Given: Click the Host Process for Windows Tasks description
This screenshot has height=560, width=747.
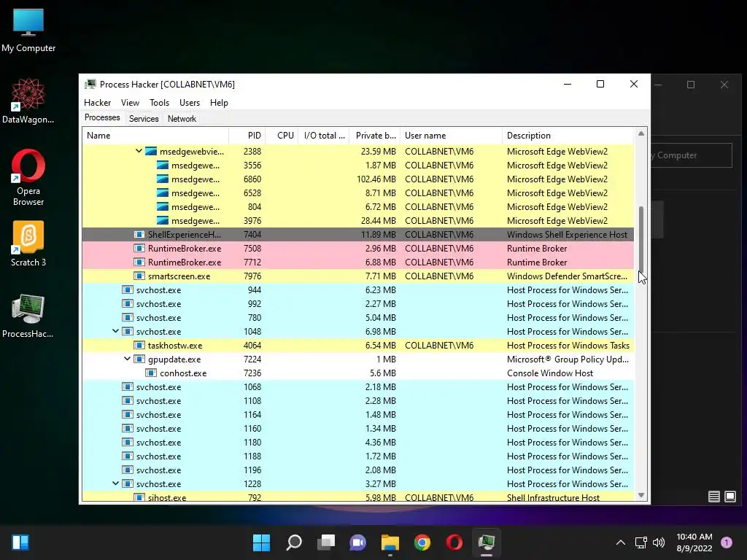Looking at the screenshot, I should (x=568, y=345).
